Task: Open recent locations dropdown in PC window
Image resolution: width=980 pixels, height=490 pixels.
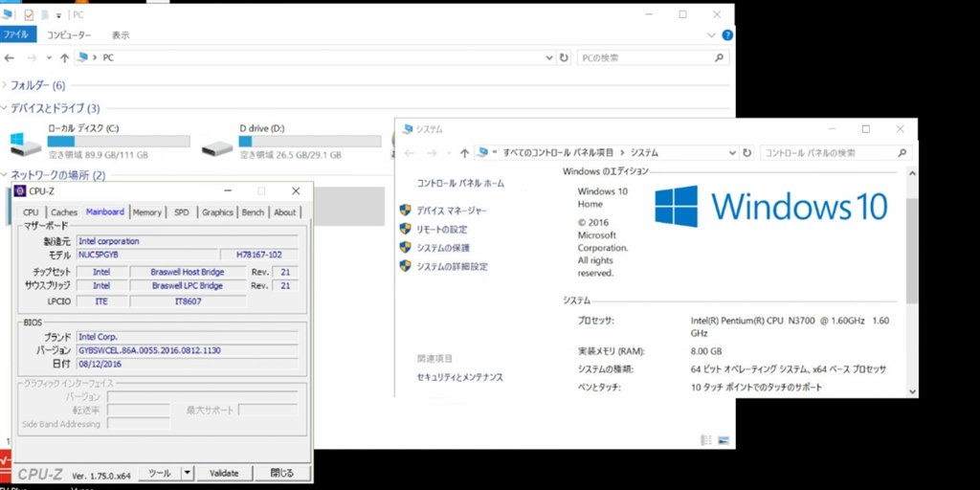Action: (49, 57)
